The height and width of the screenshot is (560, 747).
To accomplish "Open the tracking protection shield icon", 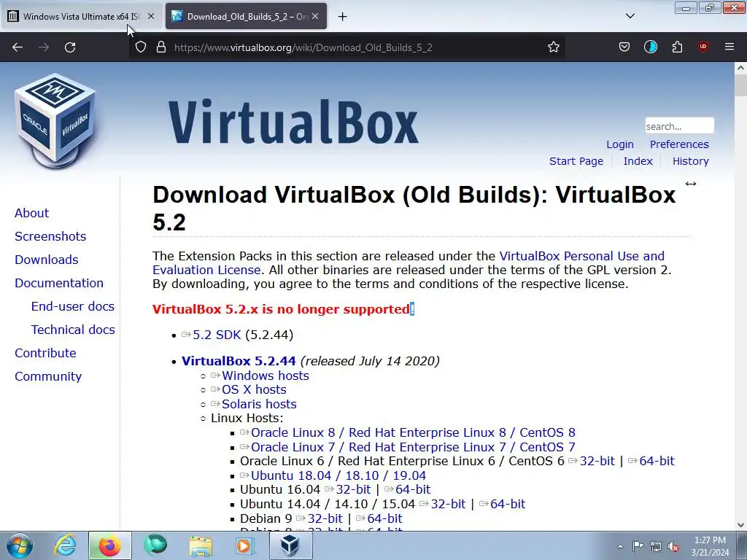I will (x=141, y=47).
